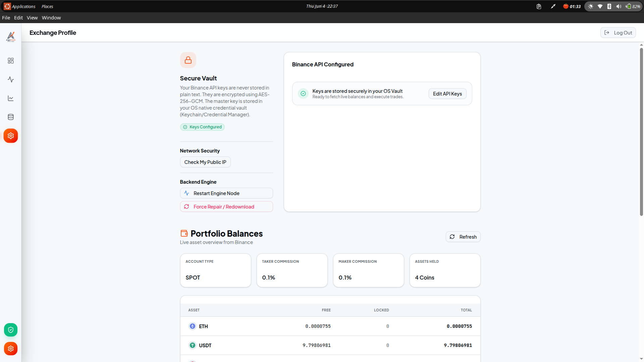
Task: Click the pen icon in the system tray
Action: [553, 6]
